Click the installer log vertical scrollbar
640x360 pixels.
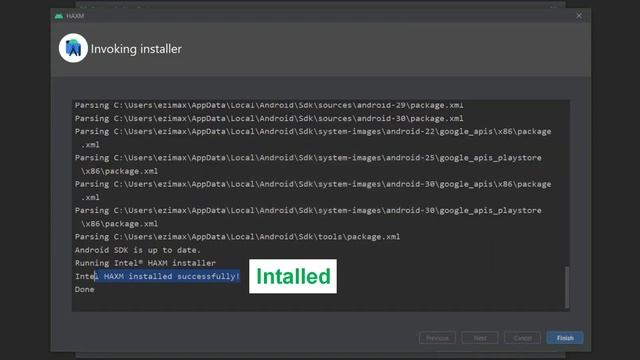coord(567,287)
